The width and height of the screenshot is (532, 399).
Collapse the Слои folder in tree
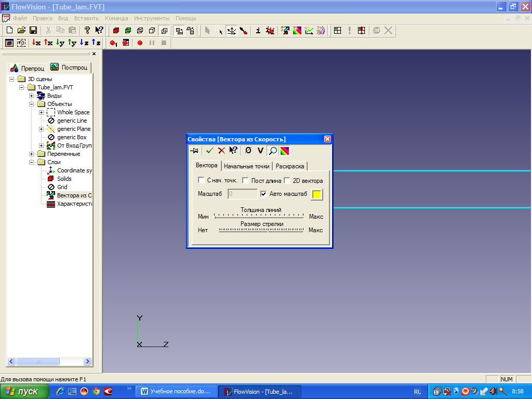point(31,162)
